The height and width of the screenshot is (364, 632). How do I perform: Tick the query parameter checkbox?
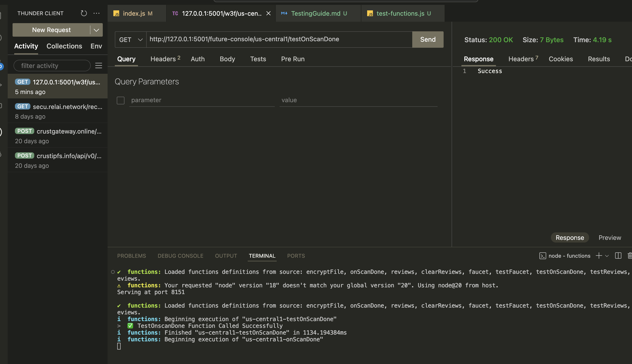click(121, 100)
